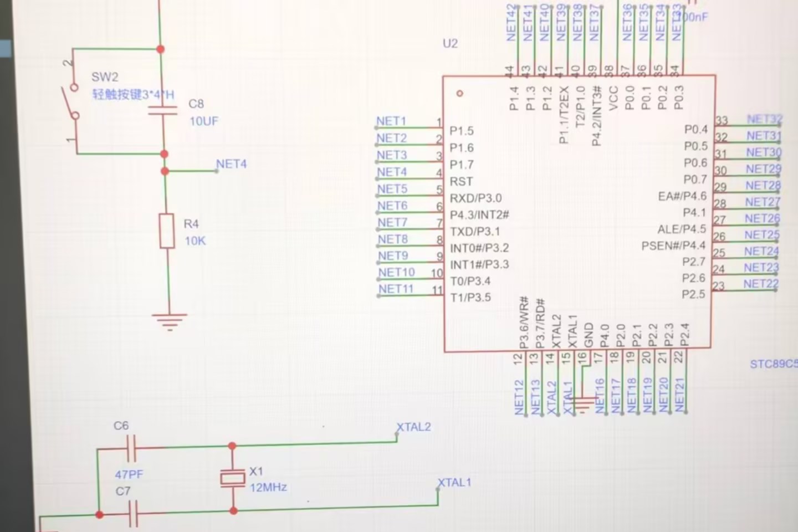Select the X1 crystal oscillator symbol

pyautogui.click(x=233, y=478)
